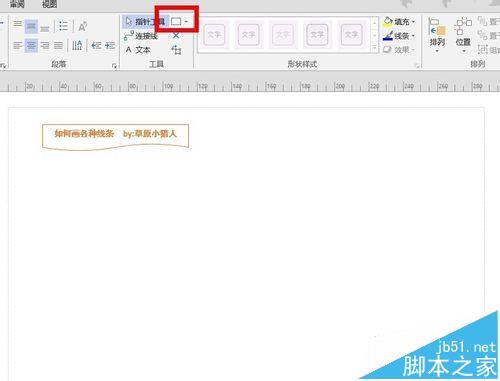The image size is (500, 381).
Task: Apply the fifth shape style thumbnail
Action: pos(351,34)
